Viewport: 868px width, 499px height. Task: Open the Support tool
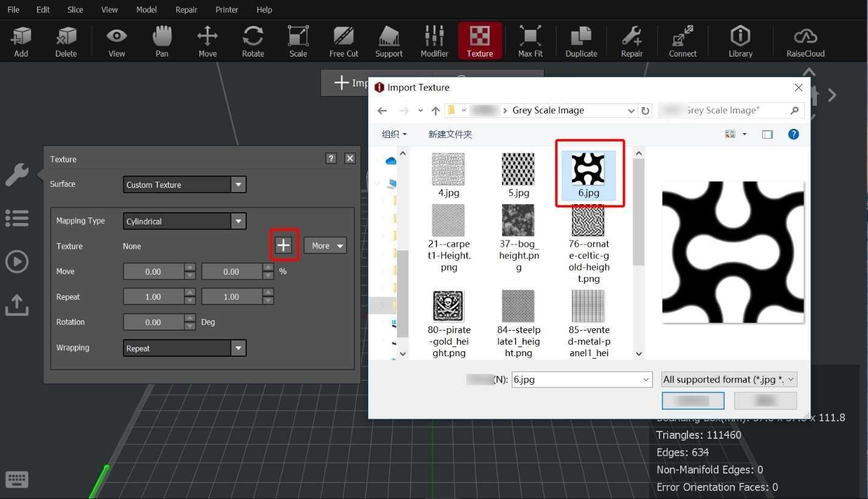click(x=388, y=40)
